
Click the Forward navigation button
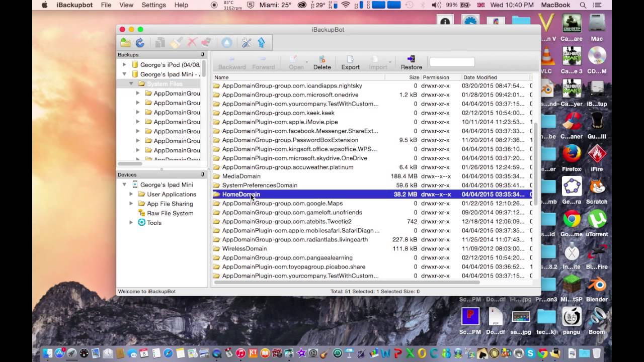pyautogui.click(x=264, y=63)
